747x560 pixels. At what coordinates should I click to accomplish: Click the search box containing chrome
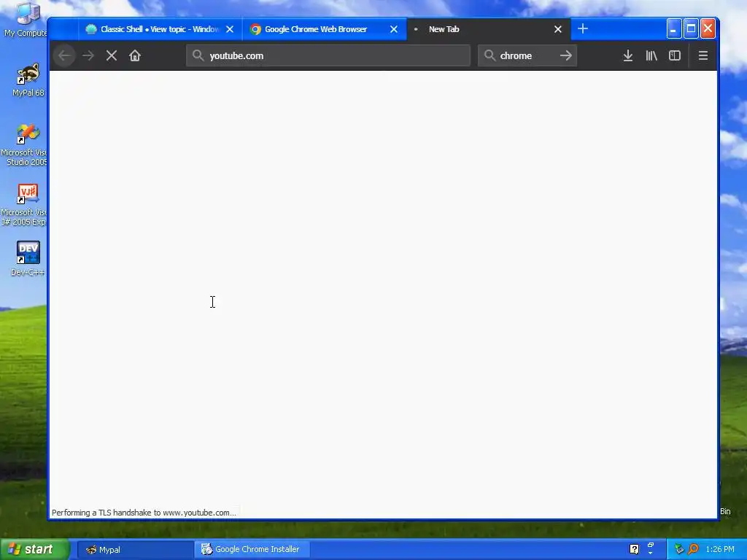click(x=527, y=55)
